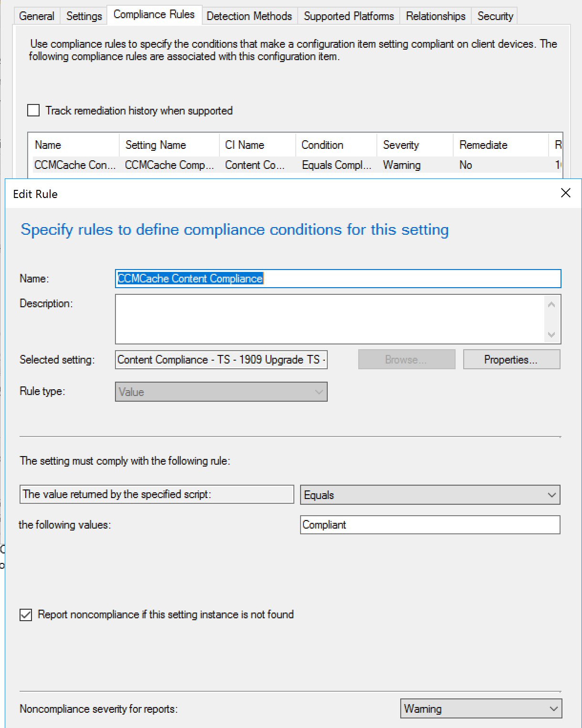Open the Supported Platforms tab
The height and width of the screenshot is (728, 582).
click(x=349, y=15)
